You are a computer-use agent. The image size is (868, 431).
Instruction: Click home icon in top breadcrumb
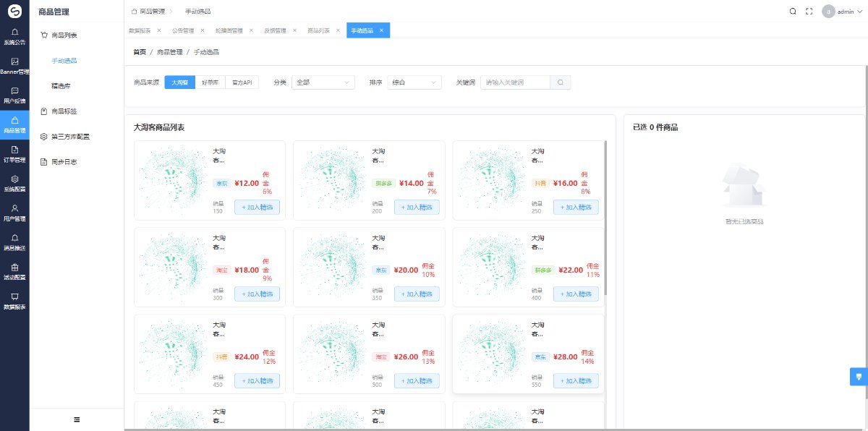[x=135, y=12]
